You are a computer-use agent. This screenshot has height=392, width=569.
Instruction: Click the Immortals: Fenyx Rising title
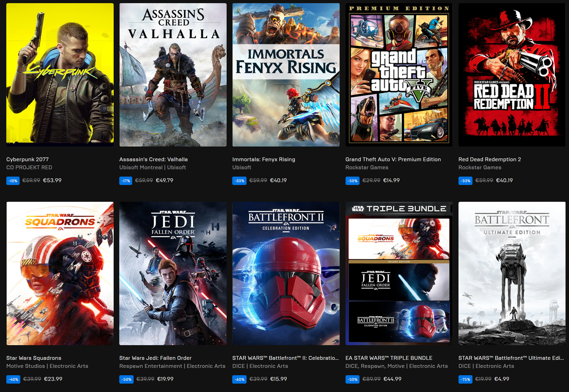point(264,159)
